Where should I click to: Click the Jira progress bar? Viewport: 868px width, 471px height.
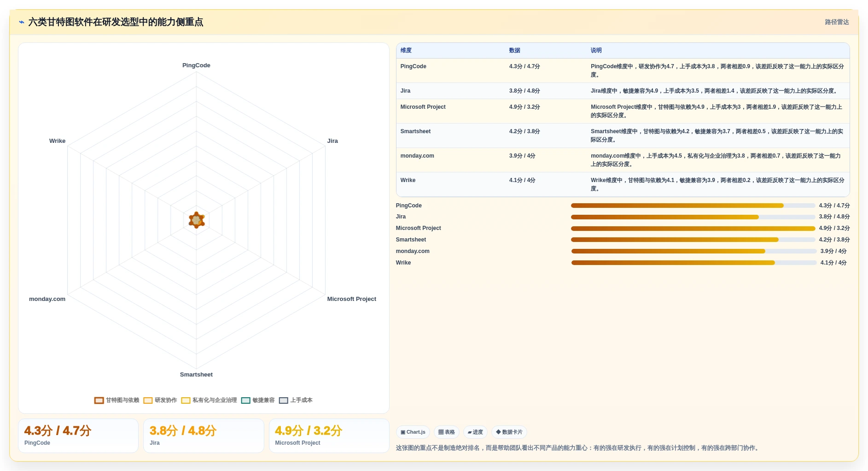click(x=693, y=217)
